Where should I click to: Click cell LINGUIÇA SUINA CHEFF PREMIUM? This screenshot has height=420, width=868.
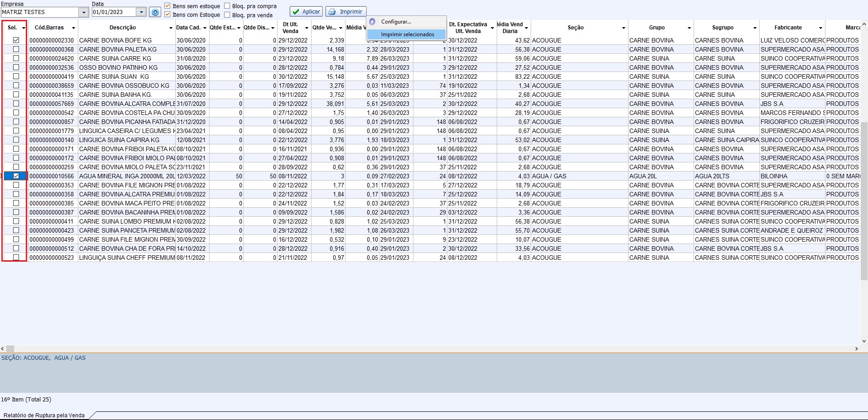[x=127, y=258]
